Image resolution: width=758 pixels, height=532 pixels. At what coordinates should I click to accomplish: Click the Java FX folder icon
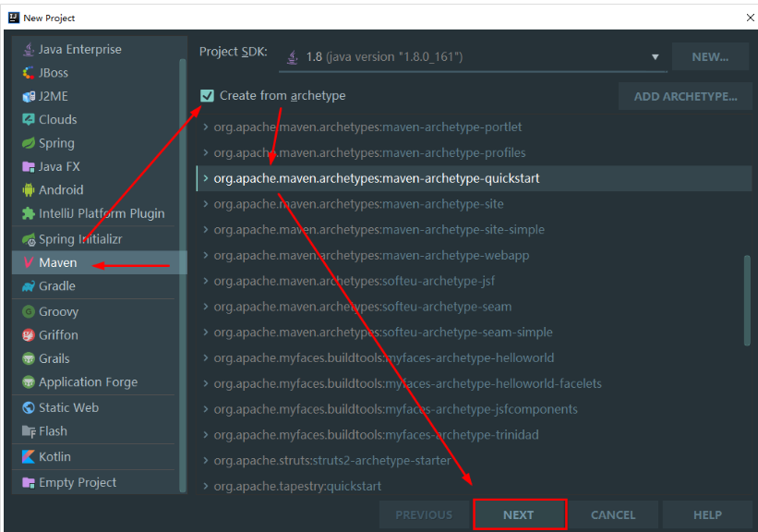pyautogui.click(x=29, y=167)
